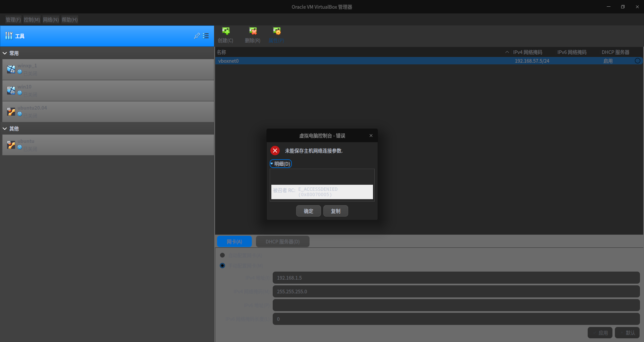Click the ubuntu20.04 virtual machine icon

(x=11, y=111)
